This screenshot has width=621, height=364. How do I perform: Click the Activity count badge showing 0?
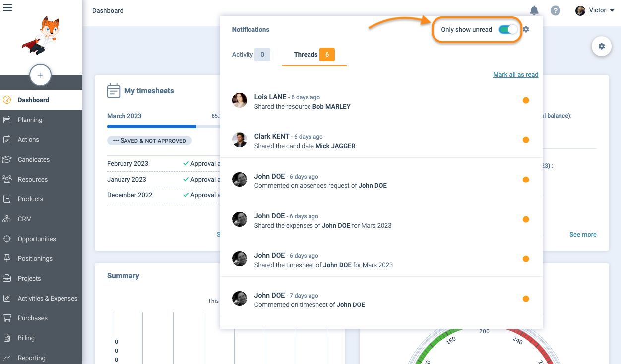click(262, 55)
